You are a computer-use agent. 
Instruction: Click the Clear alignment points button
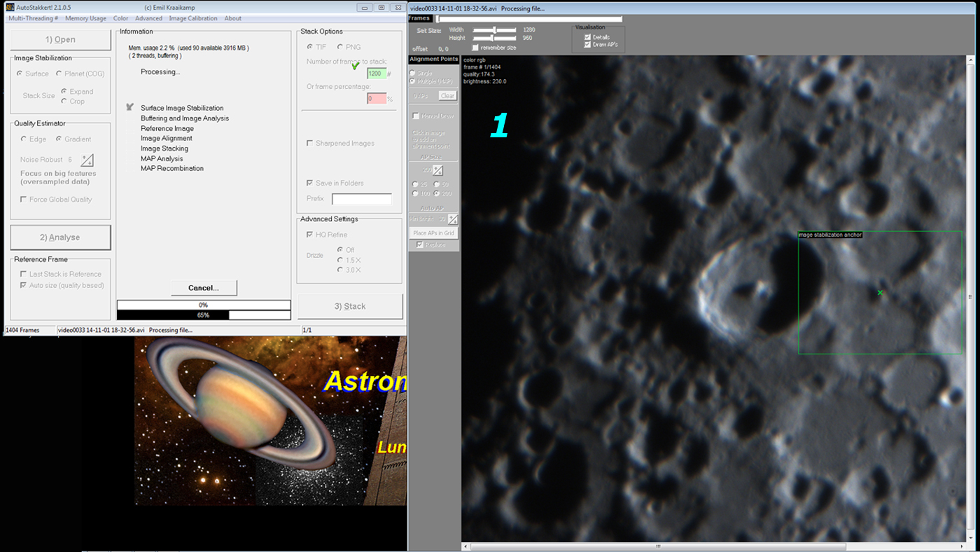pyautogui.click(x=447, y=96)
